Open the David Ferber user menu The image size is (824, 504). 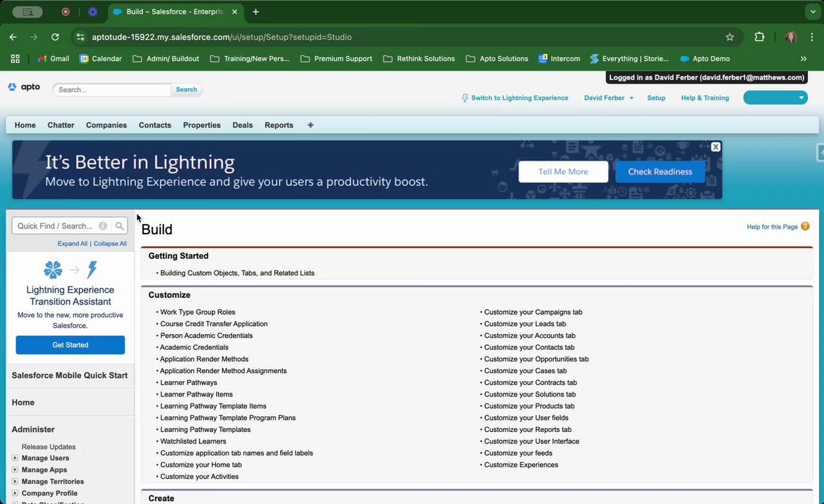(x=609, y=98)
